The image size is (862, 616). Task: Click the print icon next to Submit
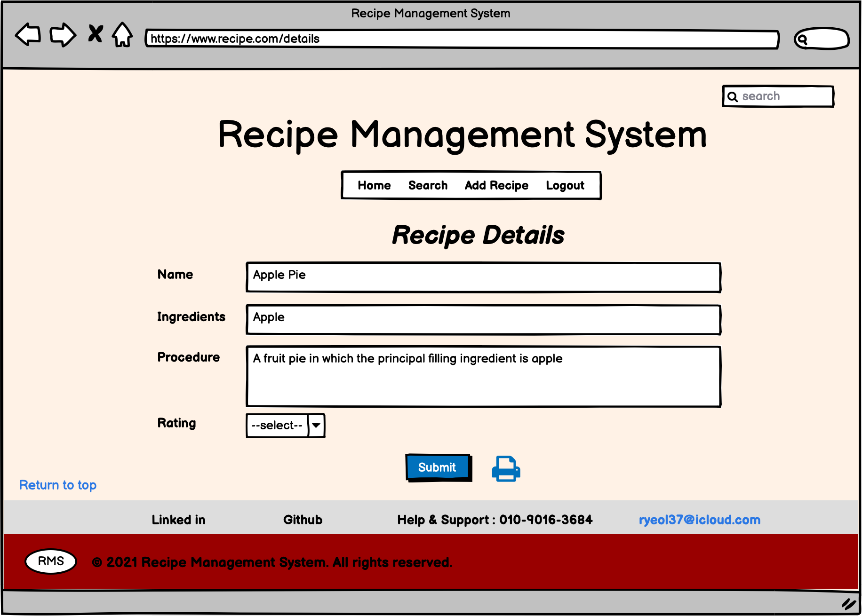pos(505,468)
